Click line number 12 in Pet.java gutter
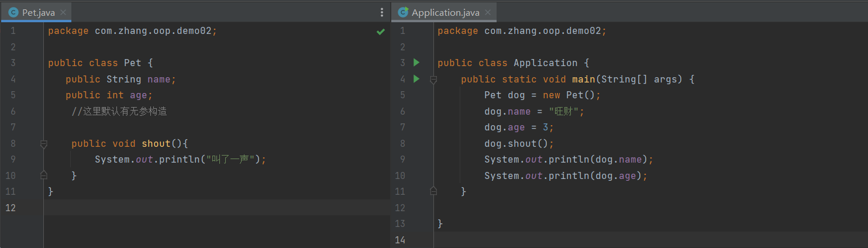The width and height of the screenshot is (868, 248). point(11,207)
